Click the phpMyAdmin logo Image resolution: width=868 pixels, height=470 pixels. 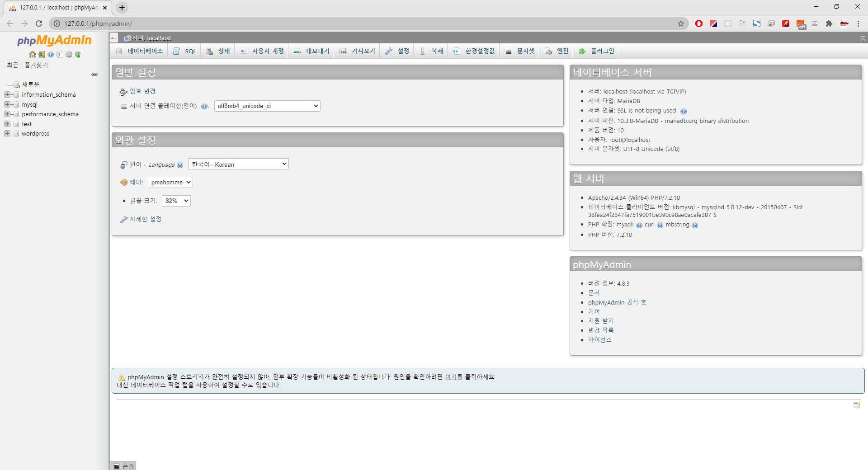54,41
